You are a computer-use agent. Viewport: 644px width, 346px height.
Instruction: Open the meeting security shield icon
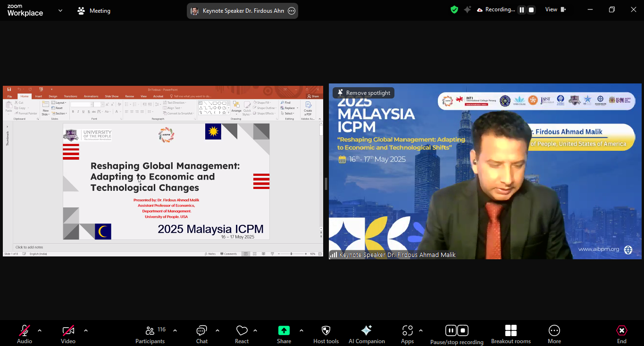pos(454,9)
